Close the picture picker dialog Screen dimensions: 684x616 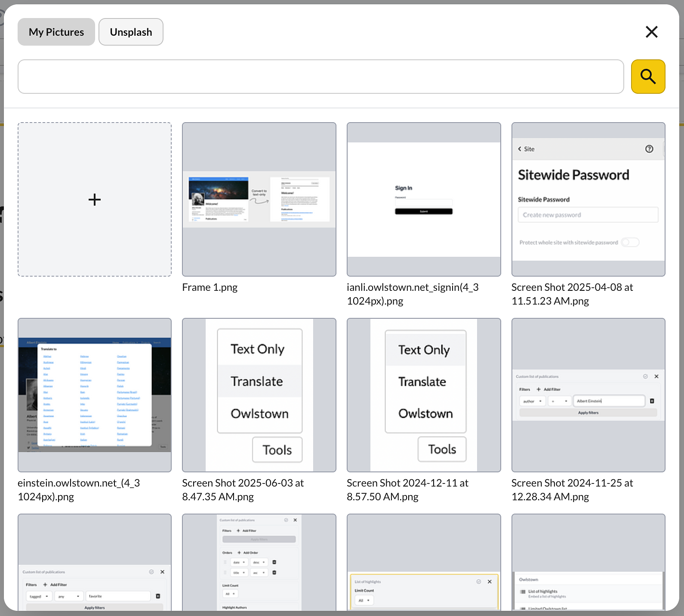[651, 32]
